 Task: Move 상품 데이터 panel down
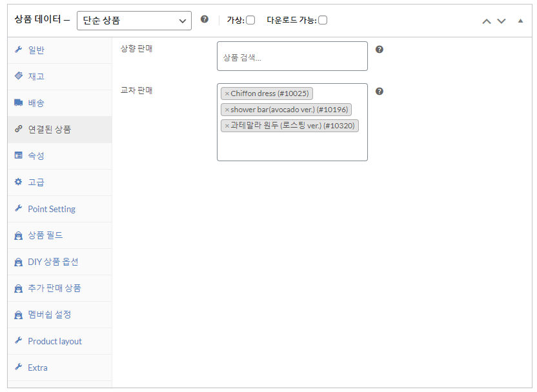(x=502, y=21)
